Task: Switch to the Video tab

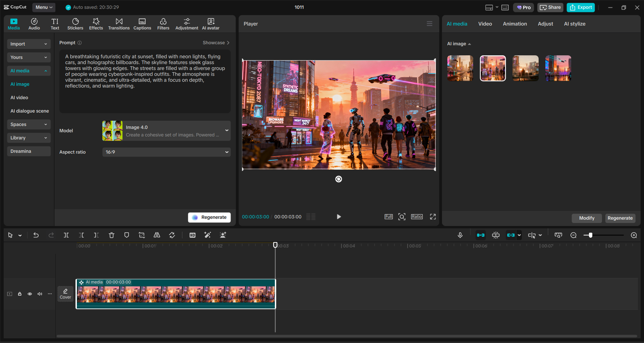Action: (485, 23)
